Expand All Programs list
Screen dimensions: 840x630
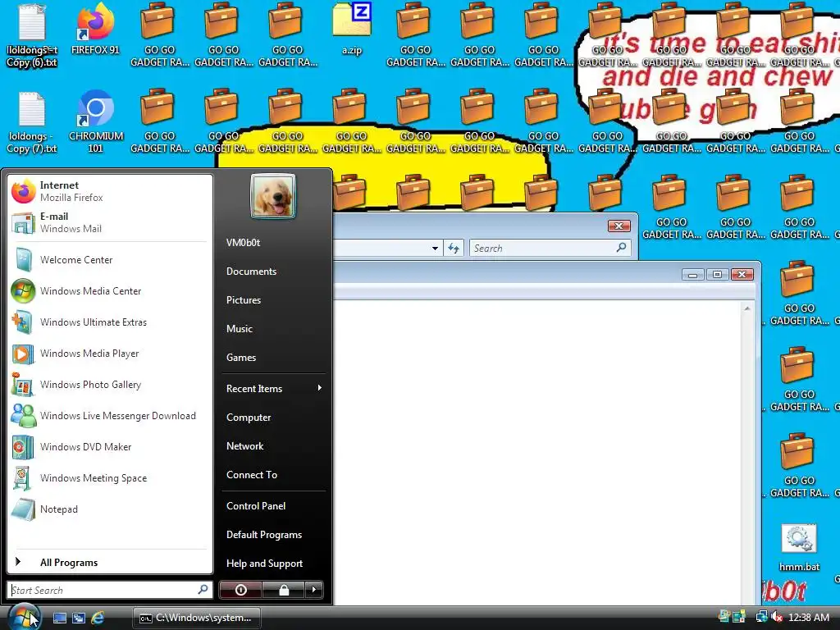[x=110, y=562]
